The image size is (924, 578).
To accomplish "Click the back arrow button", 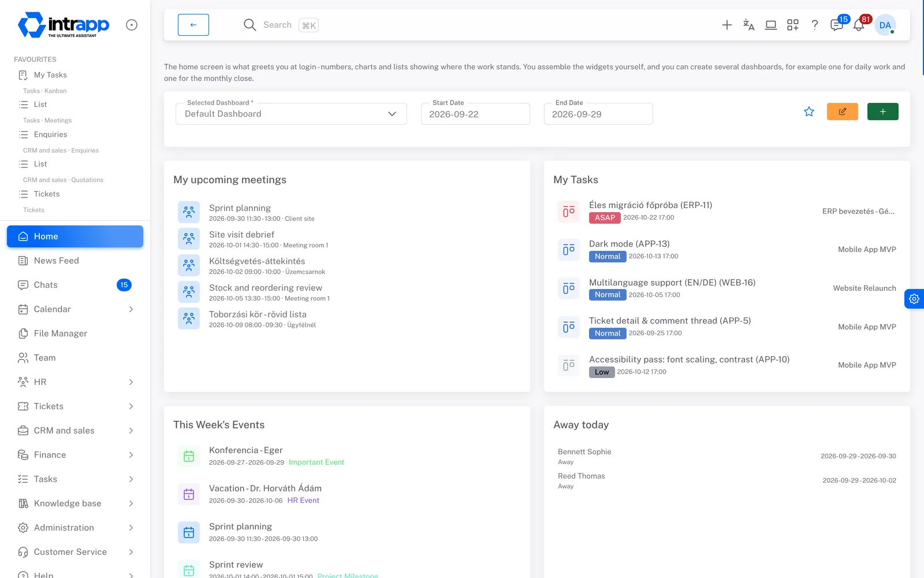I will [193, 25].
